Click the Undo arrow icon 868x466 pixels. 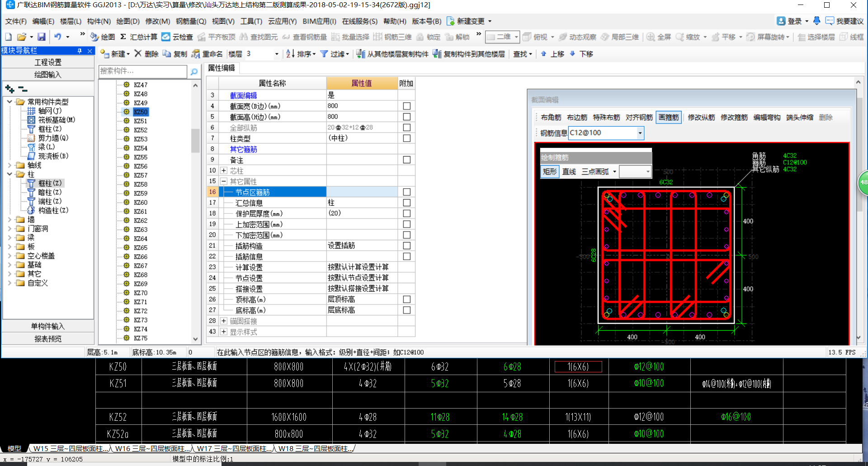pos(57,37)
